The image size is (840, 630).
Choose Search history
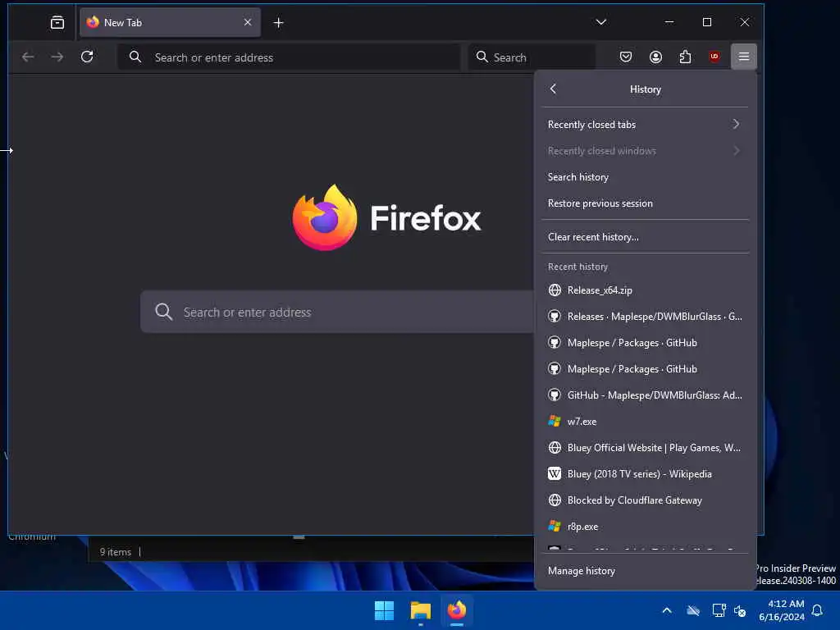[x=645, y=177]
